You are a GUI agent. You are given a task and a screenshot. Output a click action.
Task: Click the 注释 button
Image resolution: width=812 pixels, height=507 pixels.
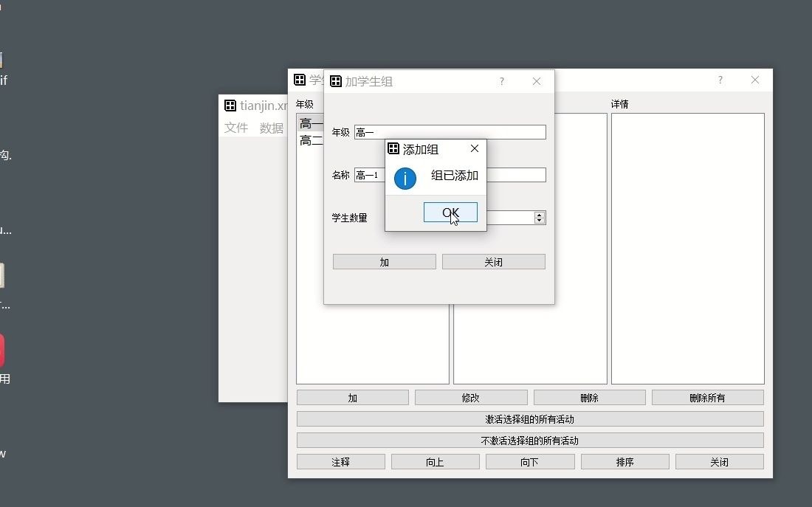[x=340, y=461]
